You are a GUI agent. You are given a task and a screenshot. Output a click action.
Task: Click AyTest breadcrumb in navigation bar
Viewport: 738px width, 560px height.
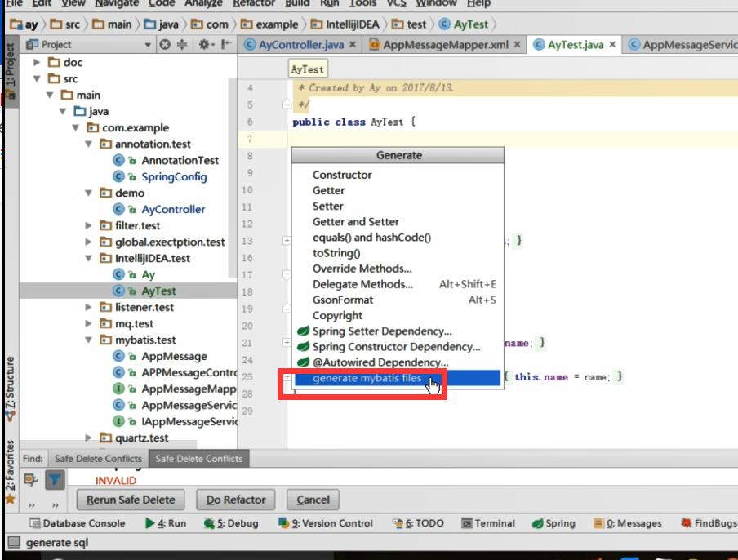(464, 24)
